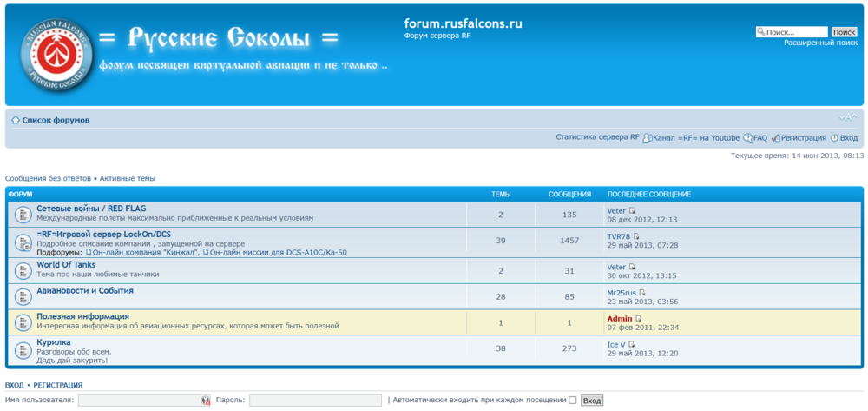The image size is (868, 411).
Task: Open =RF=Игровой сервер LockOn/DCS forum
Action: tap(103, 235)
